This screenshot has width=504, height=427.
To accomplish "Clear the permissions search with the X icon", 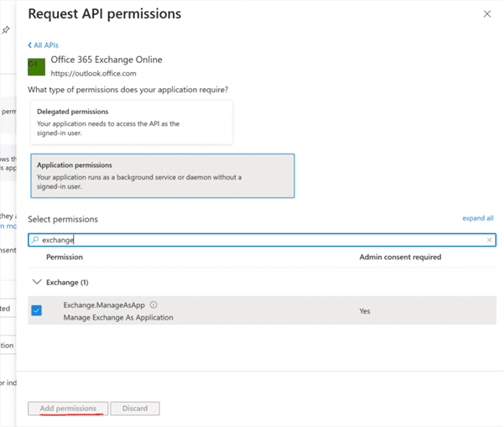I will pos(490,240).
